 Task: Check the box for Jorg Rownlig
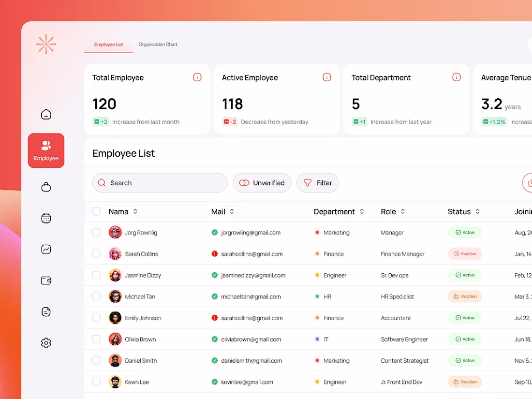pos(96,233)
